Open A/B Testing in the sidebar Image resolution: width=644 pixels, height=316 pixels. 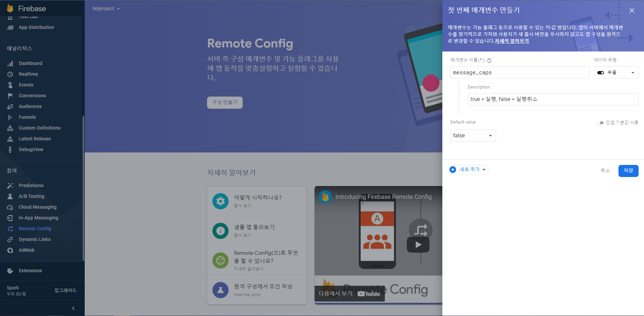32,196
